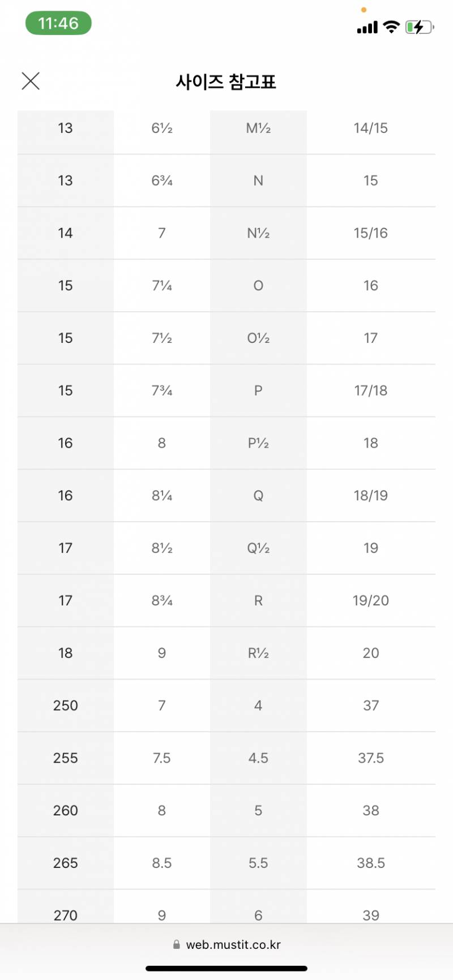Tap the 사이즈 참고표 title
453x980 pixels.
226,82
